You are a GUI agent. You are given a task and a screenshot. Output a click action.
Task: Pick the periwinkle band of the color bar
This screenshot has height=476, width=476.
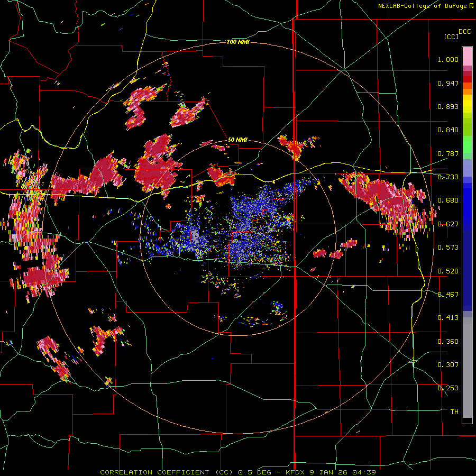[x=467, y=168]
